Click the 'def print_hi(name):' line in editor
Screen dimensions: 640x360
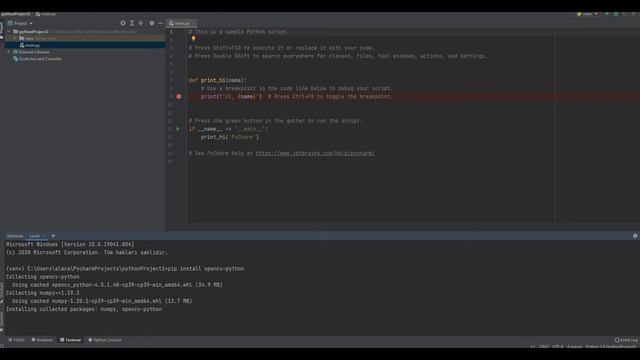[x=218, y=80]
